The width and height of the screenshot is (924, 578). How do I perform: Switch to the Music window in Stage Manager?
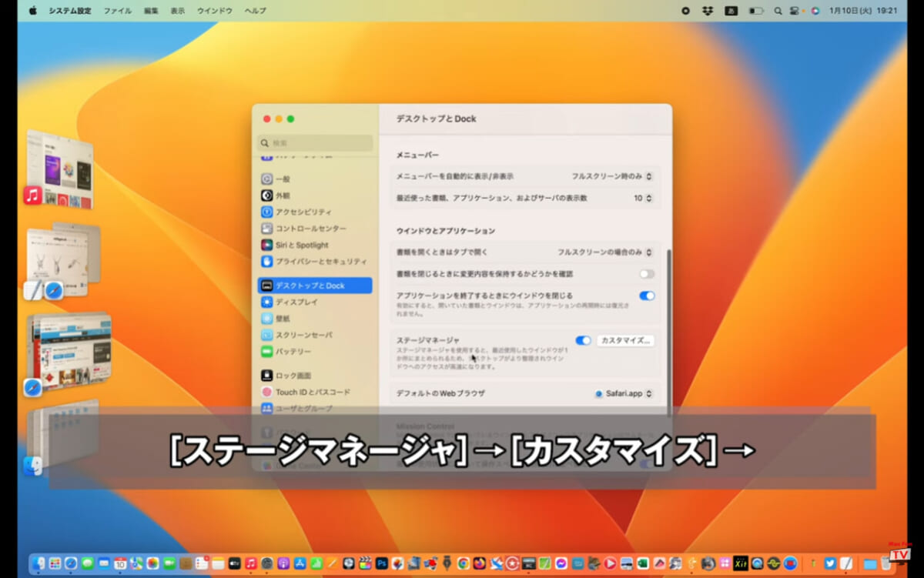pyautogui.click(x=59, y=169)
